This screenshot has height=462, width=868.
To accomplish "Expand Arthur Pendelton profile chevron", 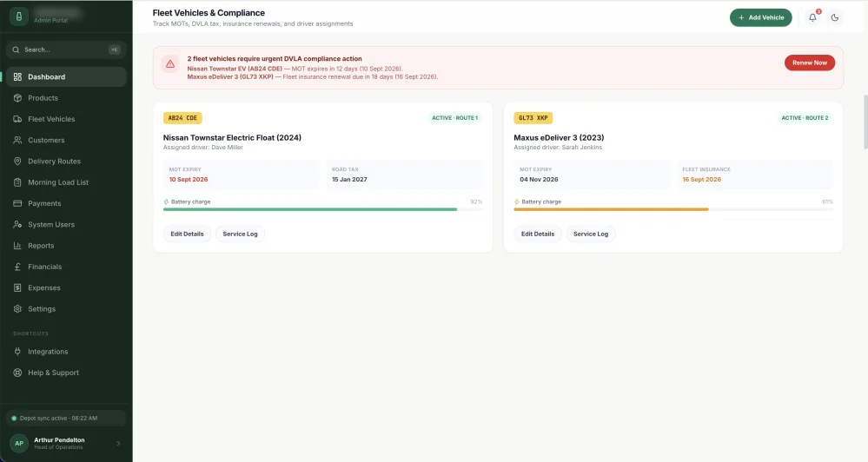I will point(118,443).
